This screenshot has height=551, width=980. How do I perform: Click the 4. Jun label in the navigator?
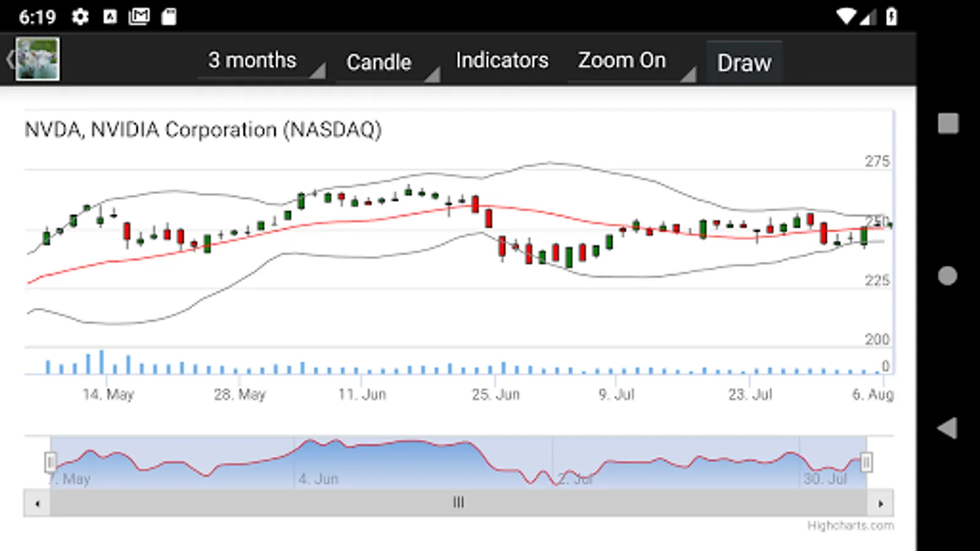[318, 479]
